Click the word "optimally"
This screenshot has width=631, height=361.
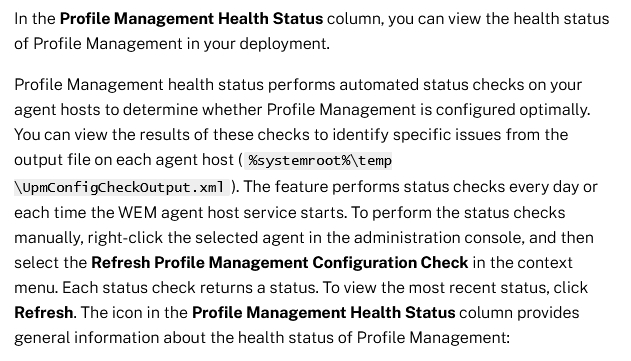point(553,109)
